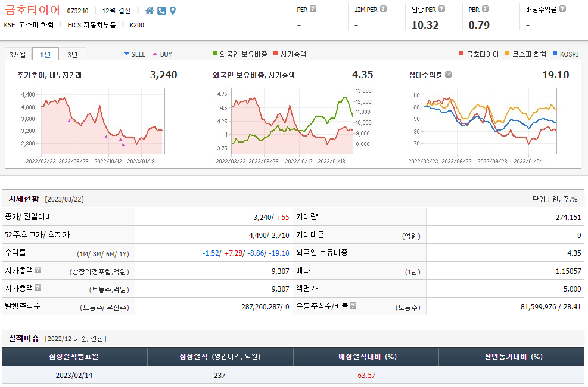Click the pink BUY triangle legend marker

(x=155, y=54)
